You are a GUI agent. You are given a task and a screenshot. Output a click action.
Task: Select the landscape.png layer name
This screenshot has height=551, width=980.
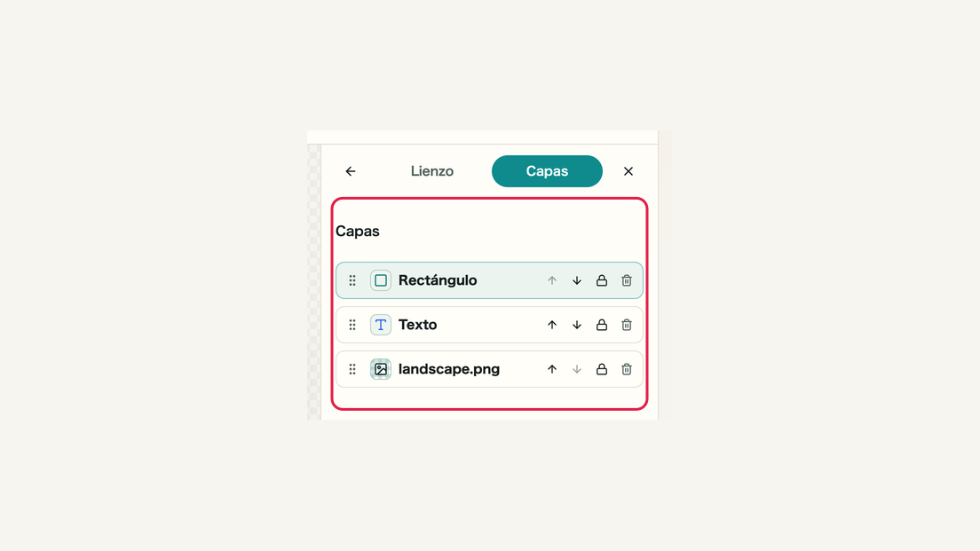449,369
